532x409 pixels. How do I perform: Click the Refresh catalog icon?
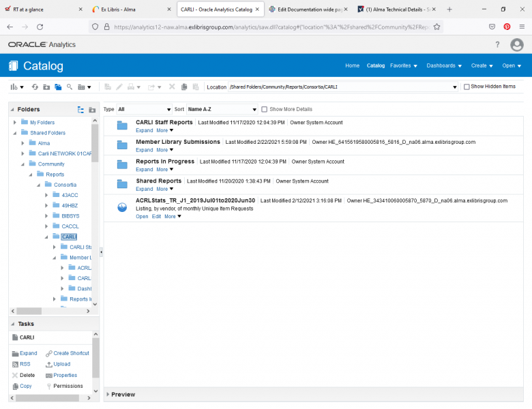click(35, 87)
